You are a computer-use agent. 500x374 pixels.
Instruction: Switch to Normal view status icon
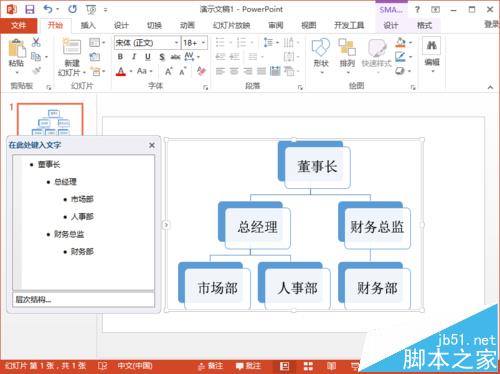point(284,366)
